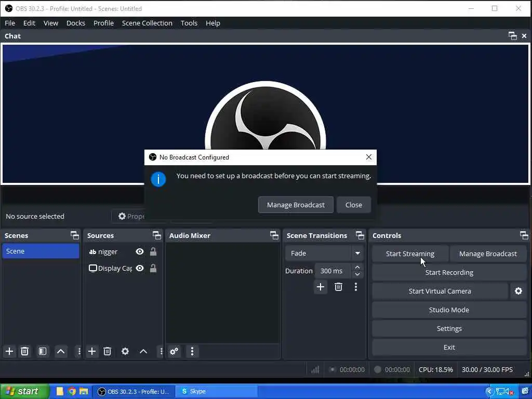Open scene filters icon in Scenes toolbar
The width and height of the screenshot is (532, 399).
pyautogui.click(x=43, y=351)
